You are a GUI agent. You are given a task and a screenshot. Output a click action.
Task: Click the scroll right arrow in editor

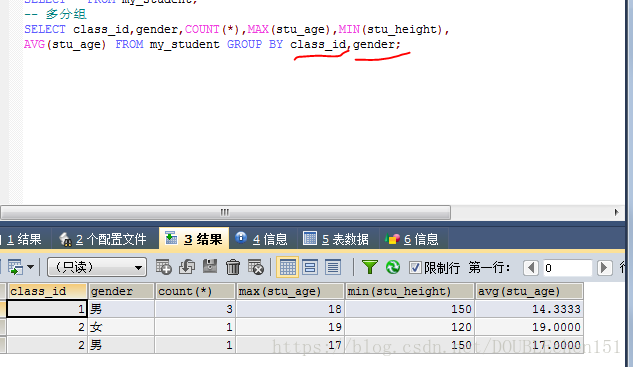tap(616, 212)
